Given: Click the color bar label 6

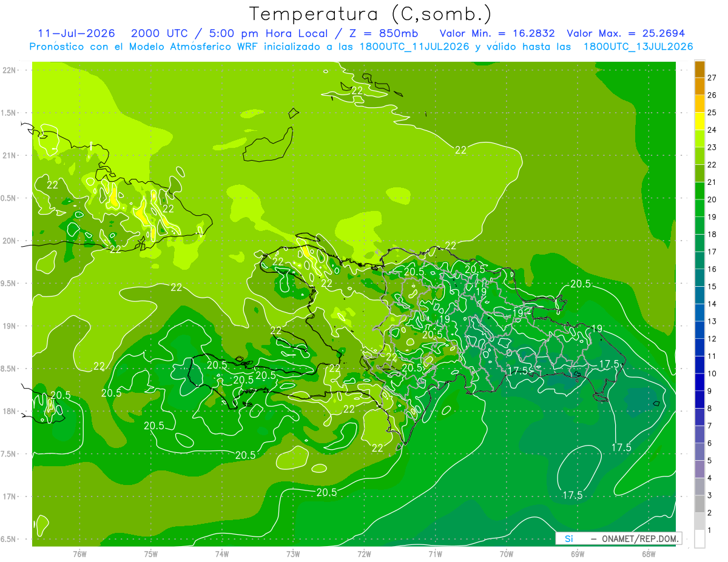Looking at the screenshot, I should (x=710, y=443).
